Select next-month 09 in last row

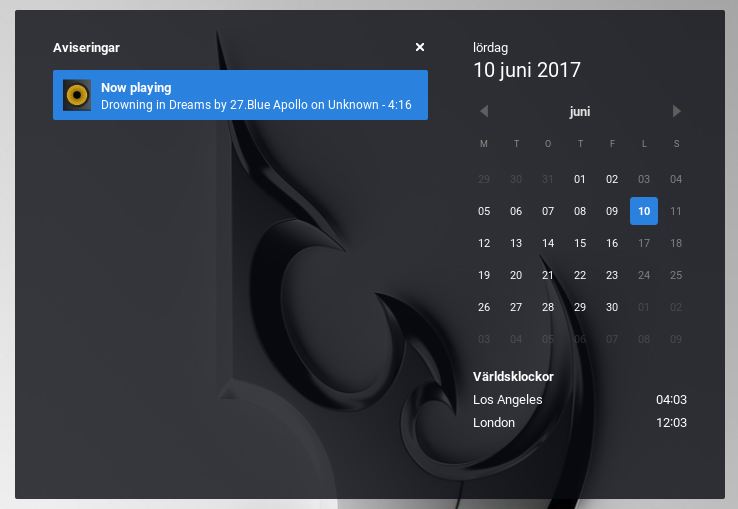[676, 339]
